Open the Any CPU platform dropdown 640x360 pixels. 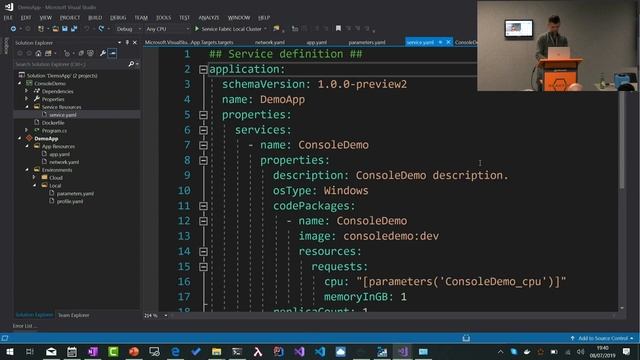[167, 29]
